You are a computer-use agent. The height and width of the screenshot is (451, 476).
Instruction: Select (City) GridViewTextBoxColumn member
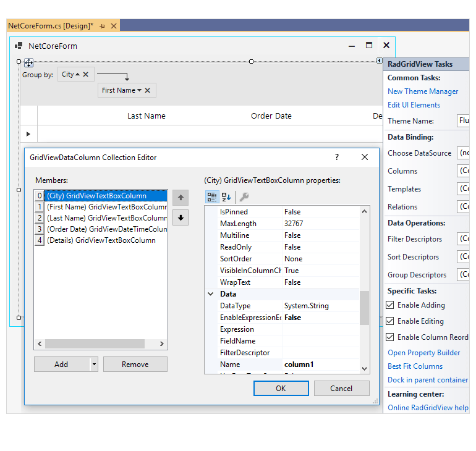pyautogui.click(x=106, y=196)
